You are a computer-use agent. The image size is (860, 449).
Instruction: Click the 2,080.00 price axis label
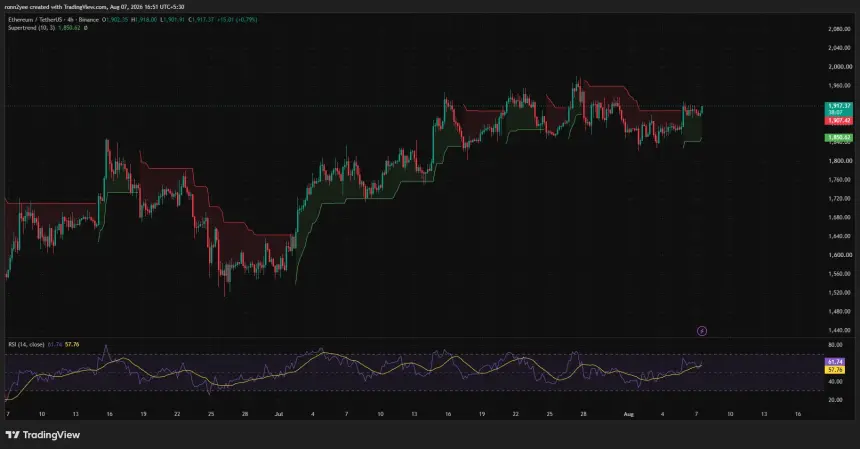tap(839, 29)
